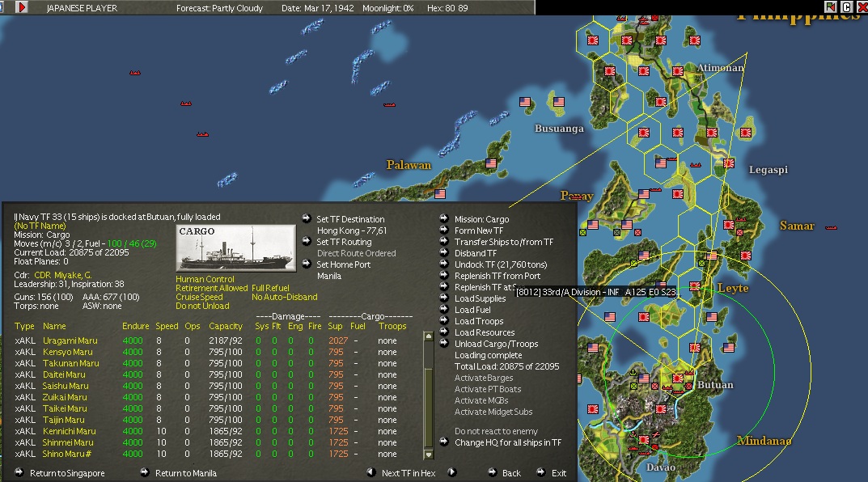Image resolution: width=868 pixels, height=482 pixels.
Task: Toggle the Human Control setting
Action: 205,280
